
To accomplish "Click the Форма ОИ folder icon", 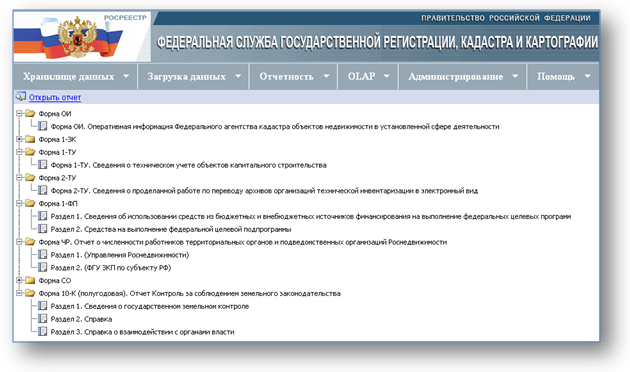I will click(x=30, y=113).
